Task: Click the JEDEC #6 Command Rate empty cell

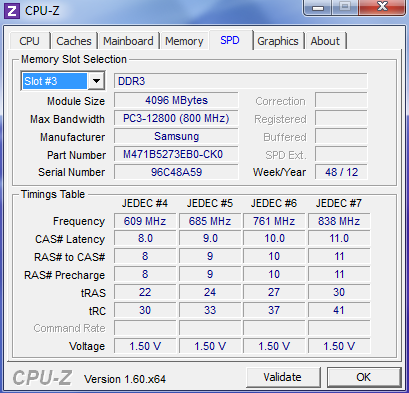Action: point(274,328)
